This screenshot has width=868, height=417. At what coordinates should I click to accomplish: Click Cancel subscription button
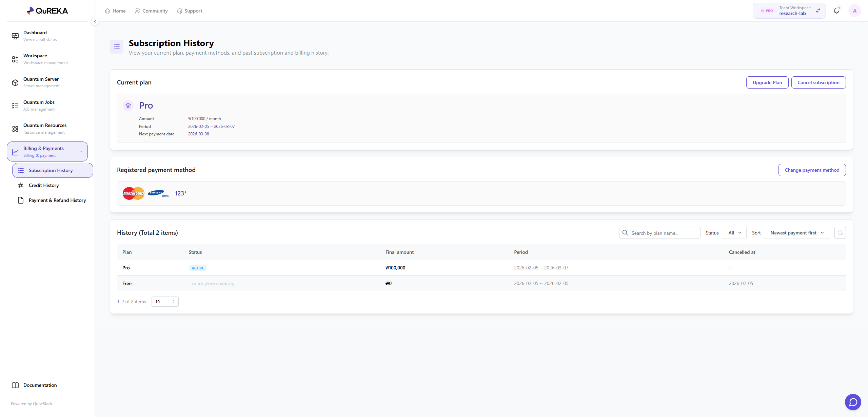pos(818,82)
